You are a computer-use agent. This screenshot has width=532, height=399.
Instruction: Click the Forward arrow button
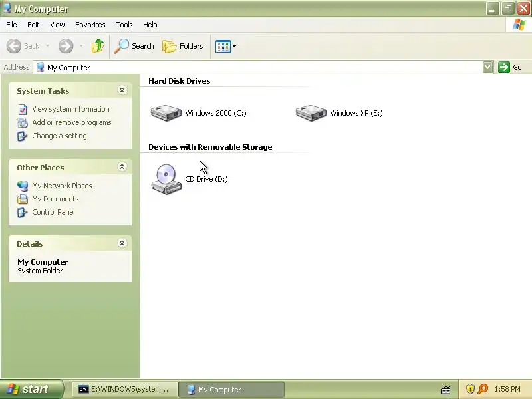[x=66, y=46]
